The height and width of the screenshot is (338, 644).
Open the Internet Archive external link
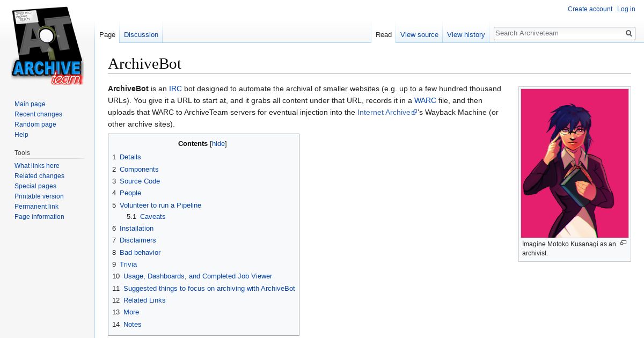pos(387,113)
